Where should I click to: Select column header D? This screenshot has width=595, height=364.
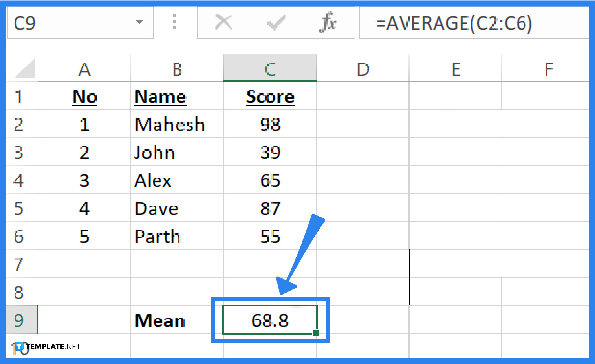(x=362, y=69)
